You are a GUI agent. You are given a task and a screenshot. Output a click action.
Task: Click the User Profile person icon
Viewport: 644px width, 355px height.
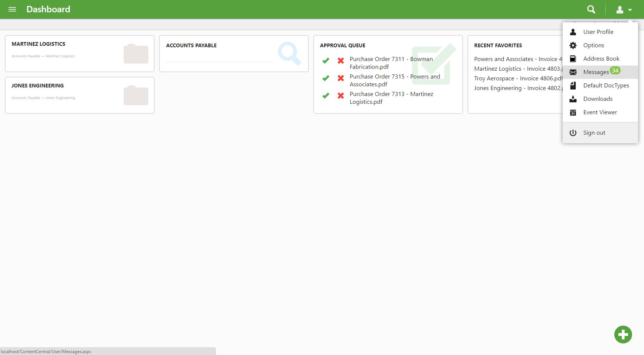pyautogui.click(x=573, y=32)
